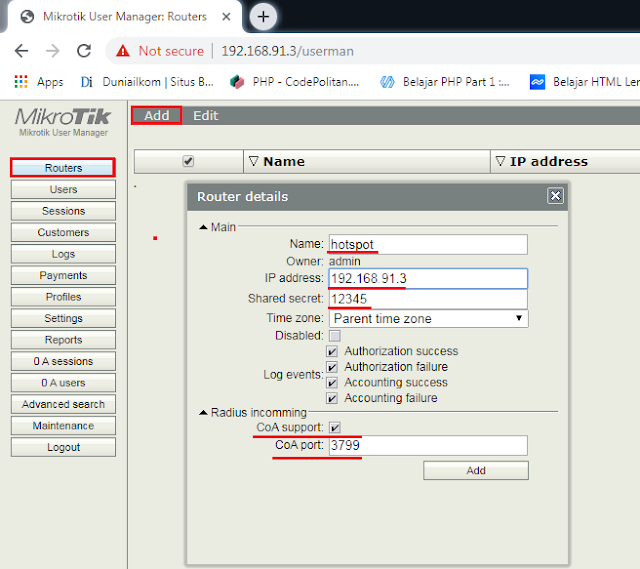The width and height of the screenshot is (640, 569).
Task: Open the Profiles page
Action: [x=63, y=297]
